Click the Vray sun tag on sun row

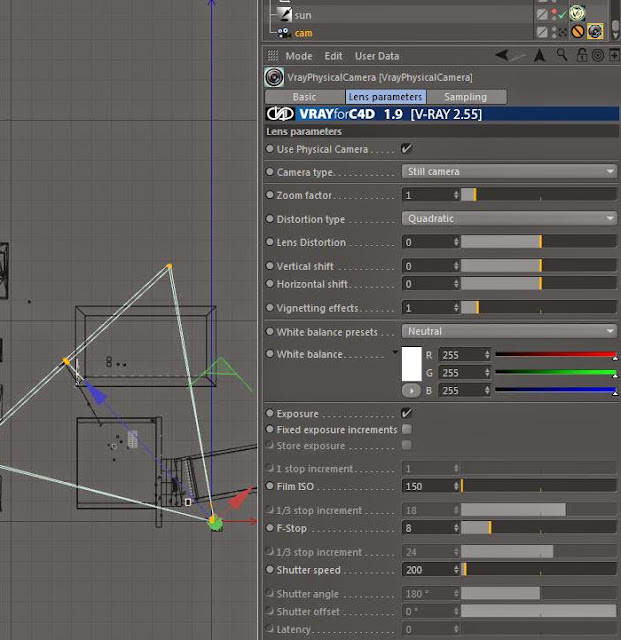pos(577,13)
